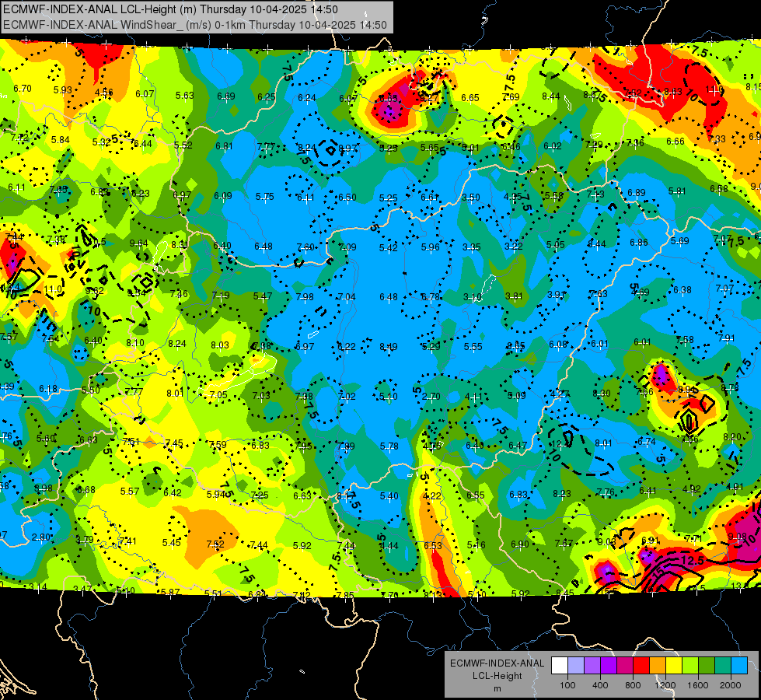The width and height of the screenshot is (761, 700).
Task: Click the wind shear value '6.42'
Action: [x=173, y=492]
